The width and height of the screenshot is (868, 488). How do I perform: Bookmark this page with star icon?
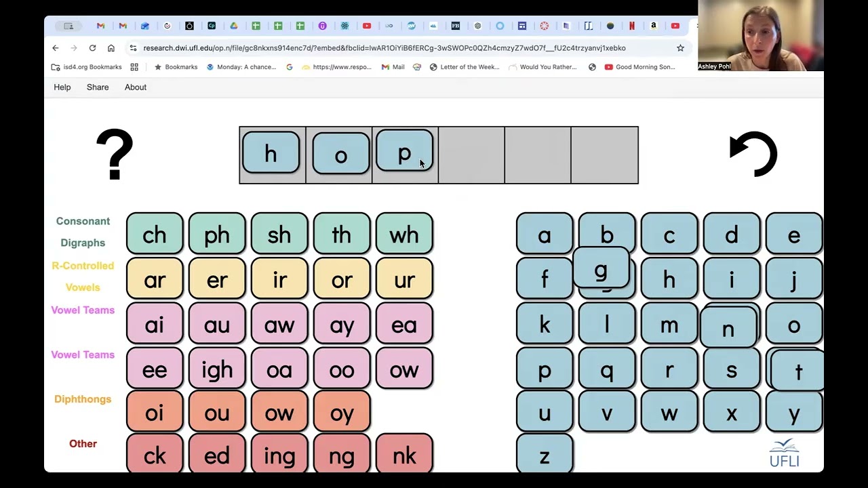680,48
